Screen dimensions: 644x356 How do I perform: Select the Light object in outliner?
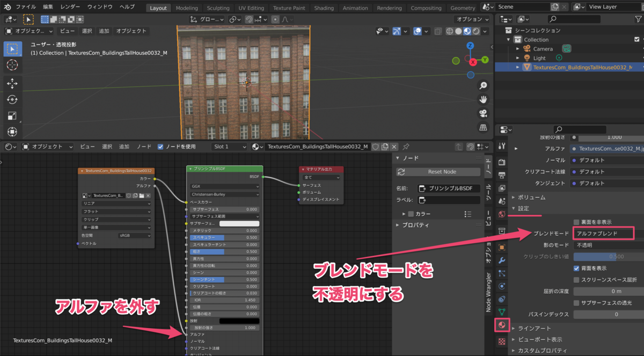(539, 58)
